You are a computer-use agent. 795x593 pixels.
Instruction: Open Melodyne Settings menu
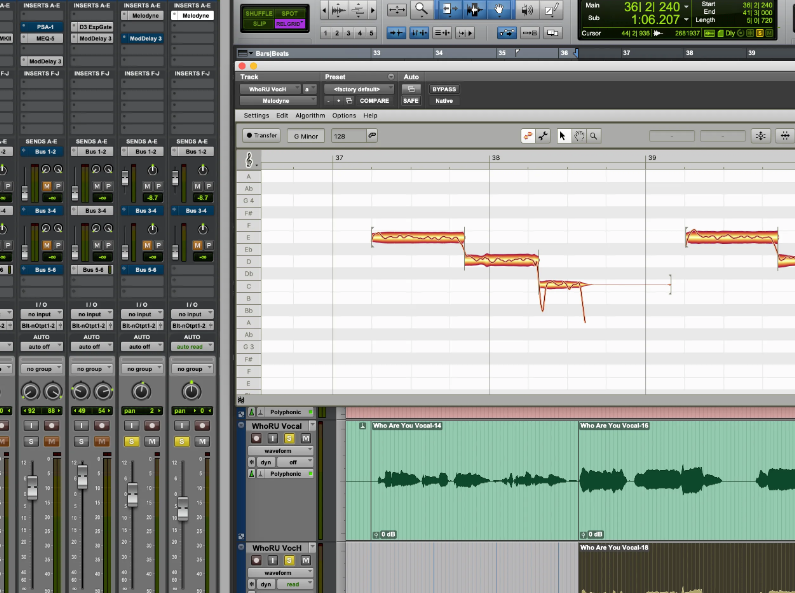pyautogui.click(x=256, y=116)
